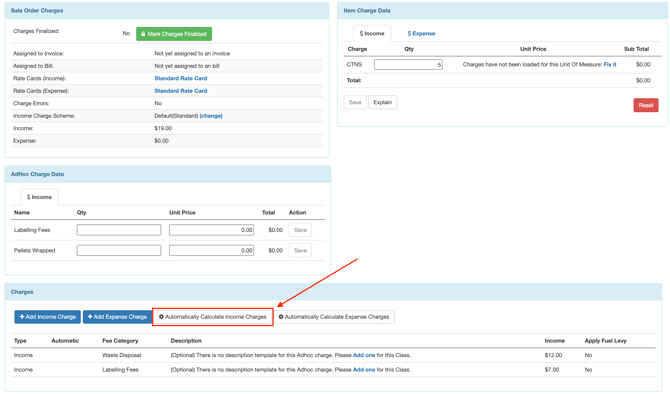Switch to the Item Charge Data Income tab
The height and width of the screenshot is (394, 670).
pyautogui.click(x=372, y=33)
